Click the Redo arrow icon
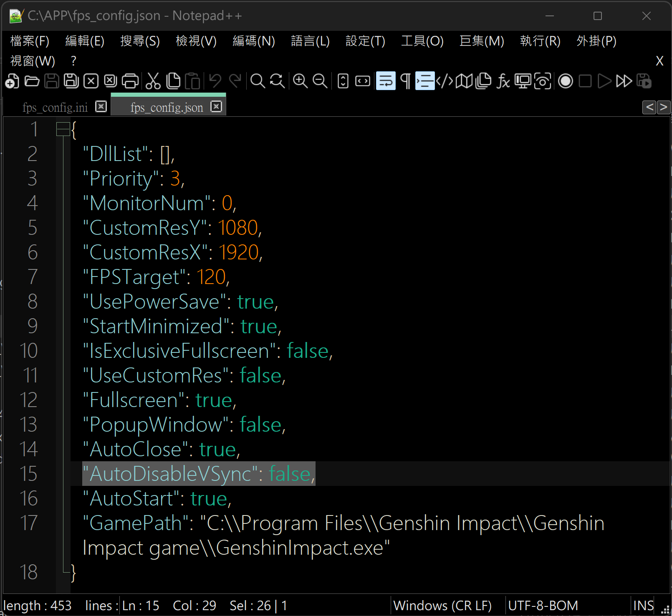 coord(235,81)
